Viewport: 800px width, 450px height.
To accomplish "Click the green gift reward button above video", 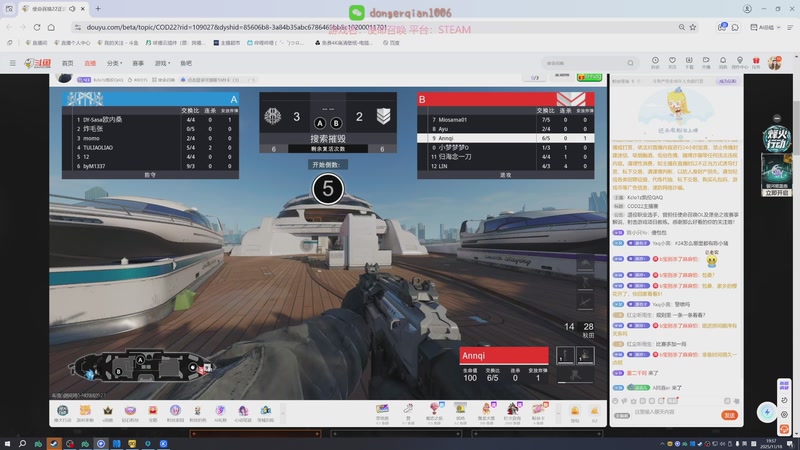I will coord(589,77).
